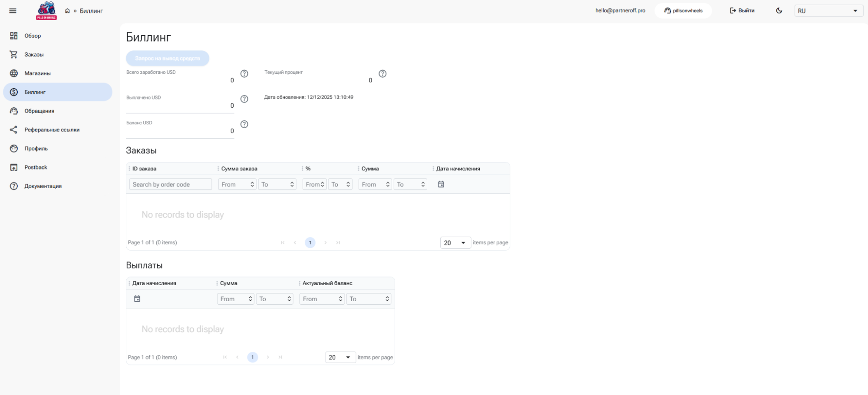Image resolution: width=868 pixels, height=395 pixels.
Task: Click the home icon in breadcrumb
Action: pyautogui.click(x=67, y=11)
